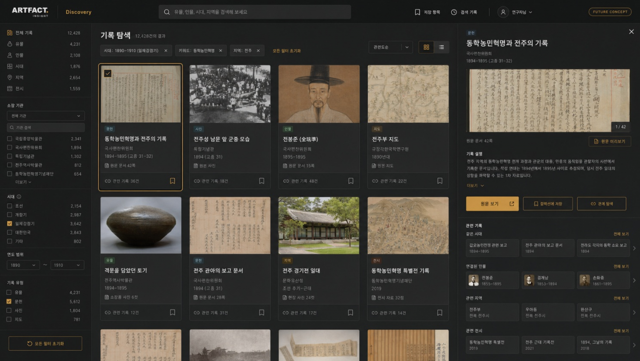Bookmark the 전주부 지도 card
This screenshot has height=361, width=640.
tap(440, 181)
